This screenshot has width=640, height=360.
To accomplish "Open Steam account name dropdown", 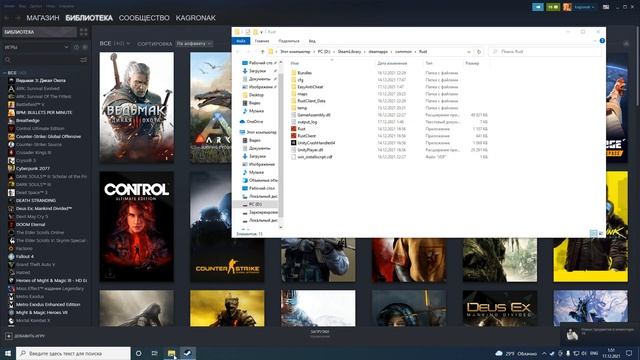I will (x=584, y=7).
